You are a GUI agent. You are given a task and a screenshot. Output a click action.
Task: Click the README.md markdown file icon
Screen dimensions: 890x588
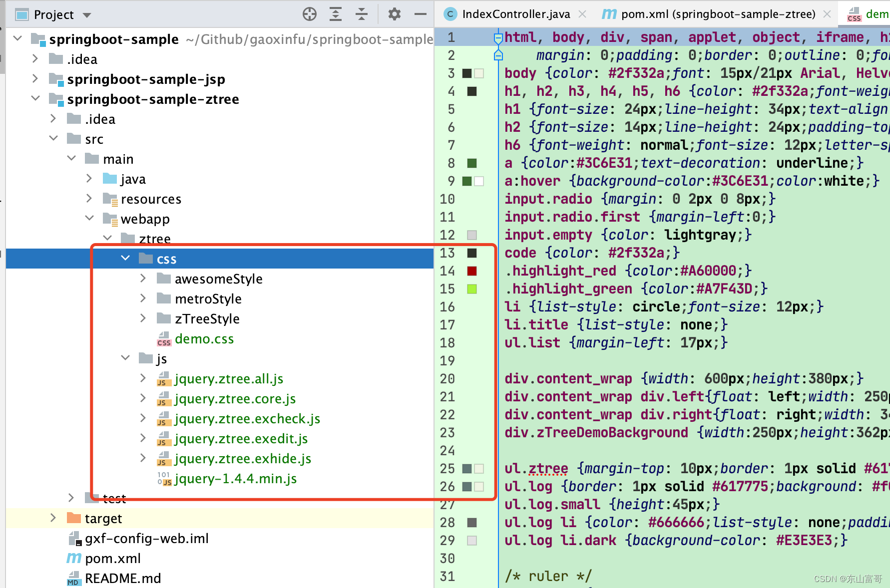click(74, 579)
